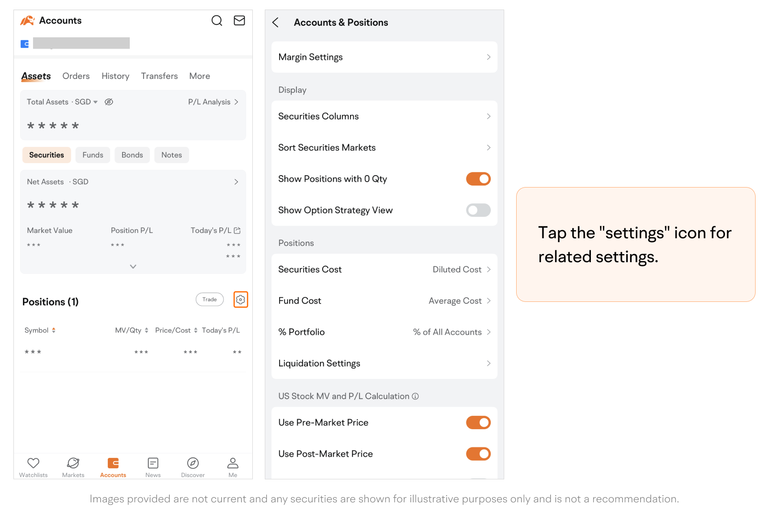Tap the share icon beside Today's P/L
Viewport: 769px width, 532px height.
237,231
